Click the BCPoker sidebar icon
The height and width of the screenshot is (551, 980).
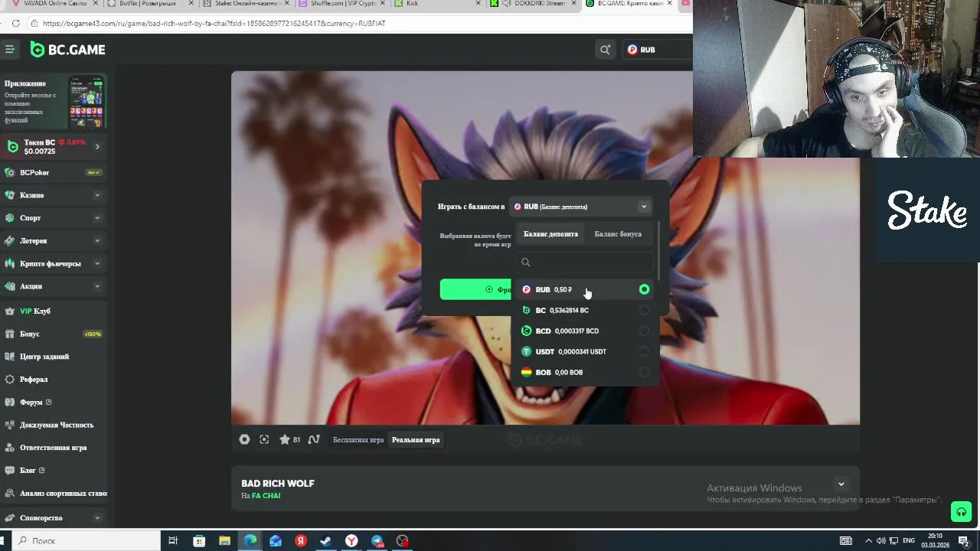[x=10, y=172]
